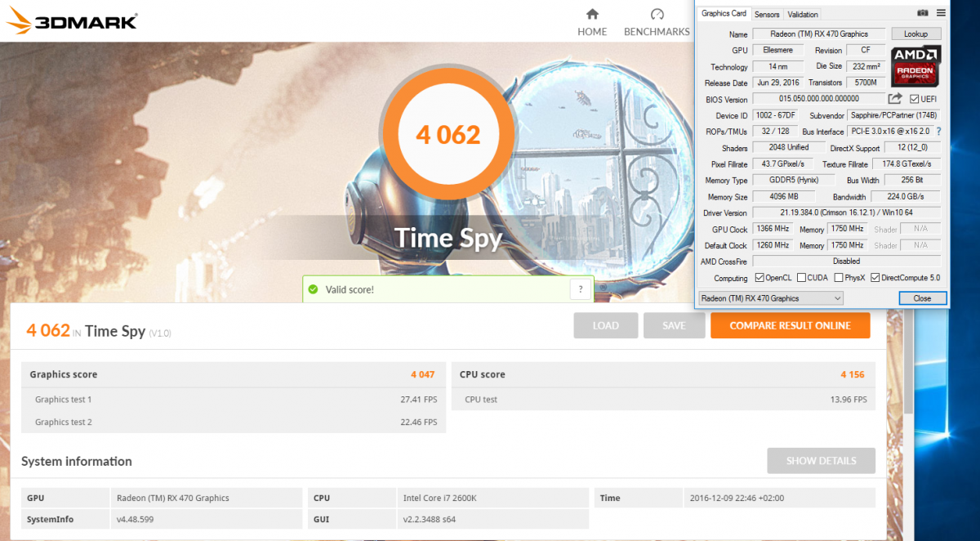Viewport: 980px width, 541px height.
Task: Click the orange 4 062 score circle
Action: 448,134
